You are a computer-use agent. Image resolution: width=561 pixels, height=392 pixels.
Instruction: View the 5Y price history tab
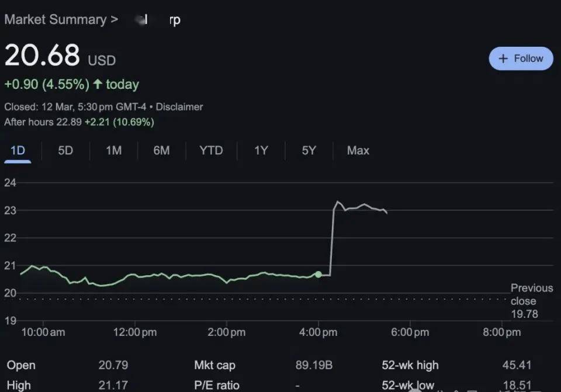click(x=309, y=150)
